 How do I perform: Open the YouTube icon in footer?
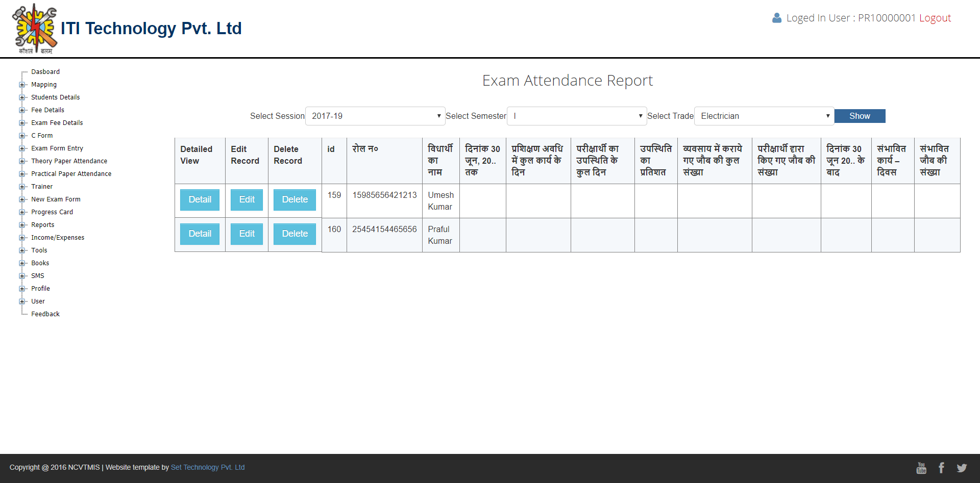(921, 468)
